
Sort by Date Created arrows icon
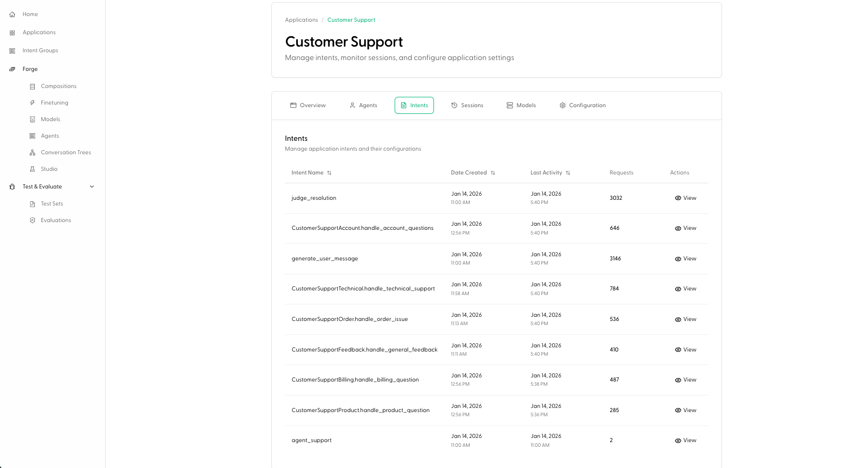click(x=493, y=173)
